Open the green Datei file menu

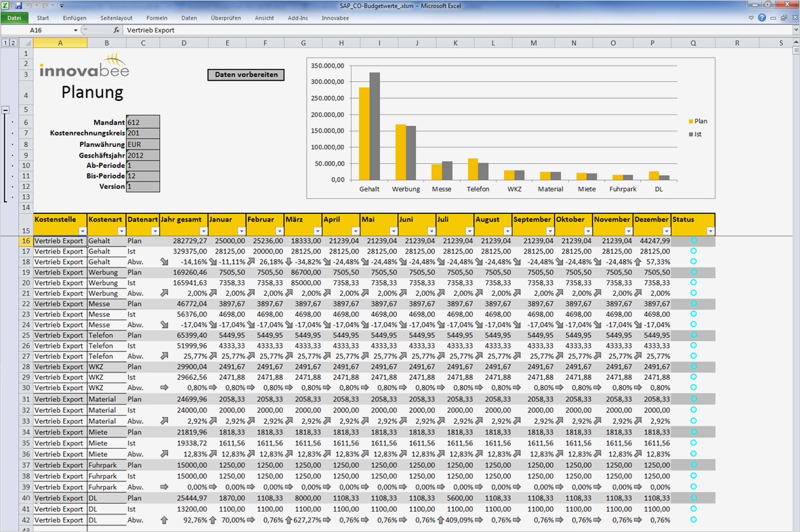[x=14, y=18]
